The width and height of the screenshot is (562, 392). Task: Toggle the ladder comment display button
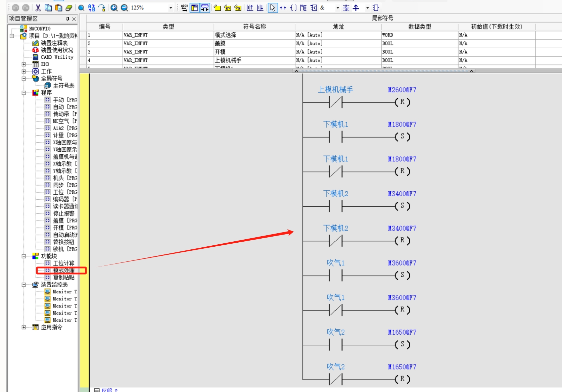pos(204,8)
